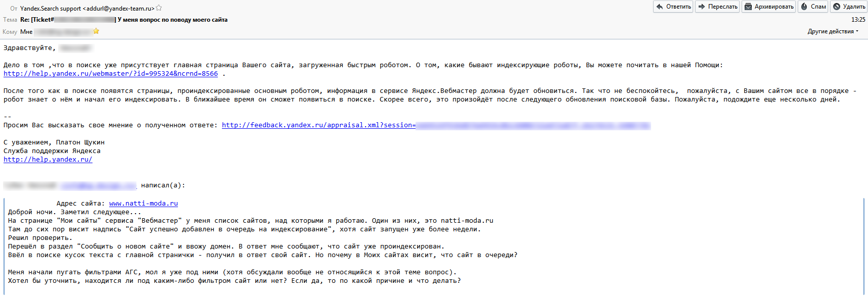Open the Другие действия dropdown

pos(833,31)
